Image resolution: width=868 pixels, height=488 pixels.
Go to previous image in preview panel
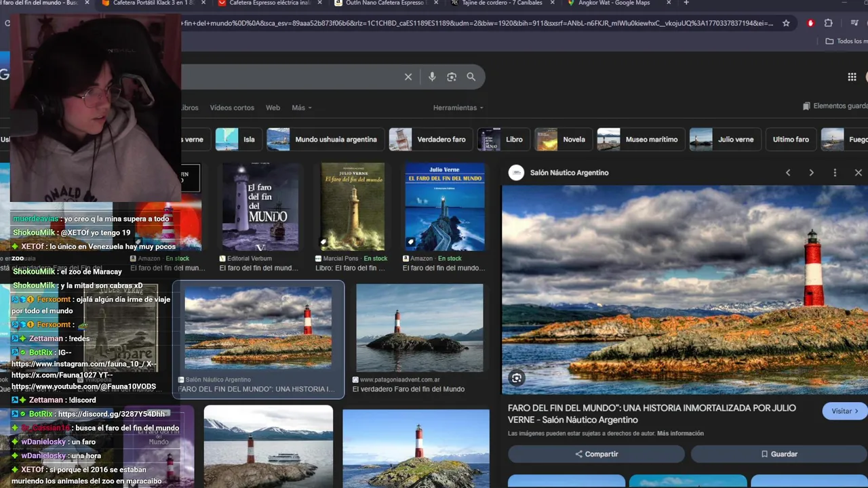click(x=788, y=173)
